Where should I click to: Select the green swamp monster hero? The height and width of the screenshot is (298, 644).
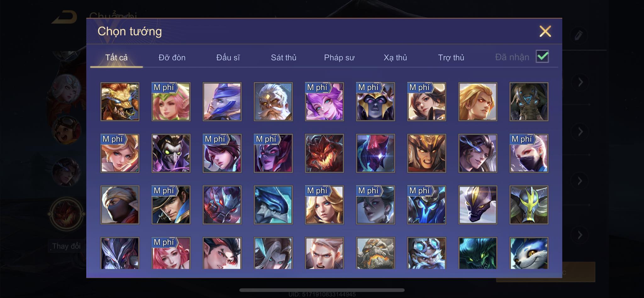[x=478, y=253]
